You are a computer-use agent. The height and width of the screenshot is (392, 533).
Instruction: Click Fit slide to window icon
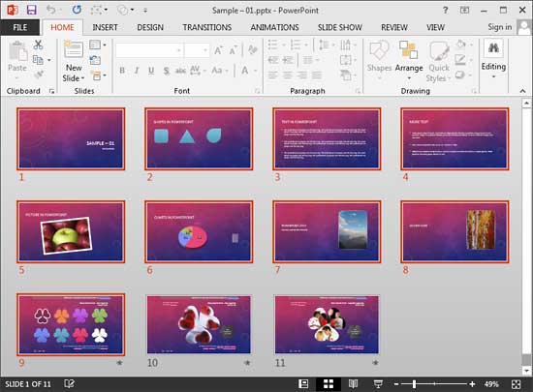(x=516, y=384)
